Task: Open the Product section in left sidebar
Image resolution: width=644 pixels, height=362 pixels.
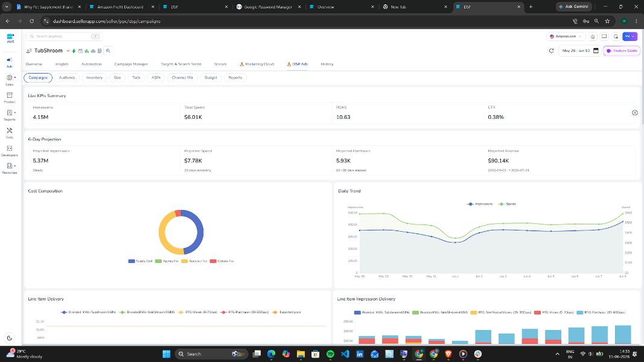Action: point(10,98)
